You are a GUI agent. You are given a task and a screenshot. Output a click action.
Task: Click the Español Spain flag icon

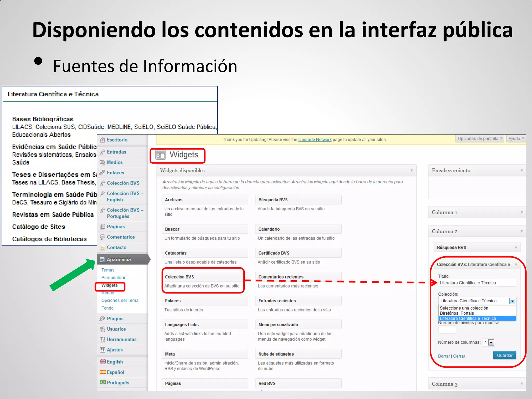click(103, 372)
